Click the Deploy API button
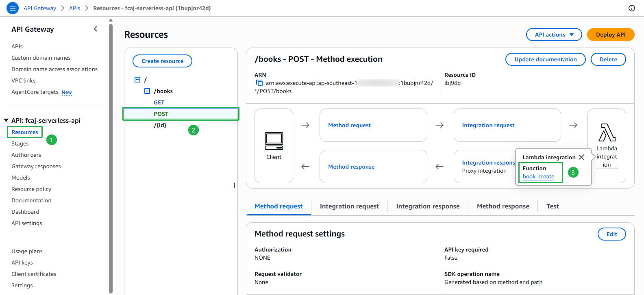 click(x=611, y=35)
